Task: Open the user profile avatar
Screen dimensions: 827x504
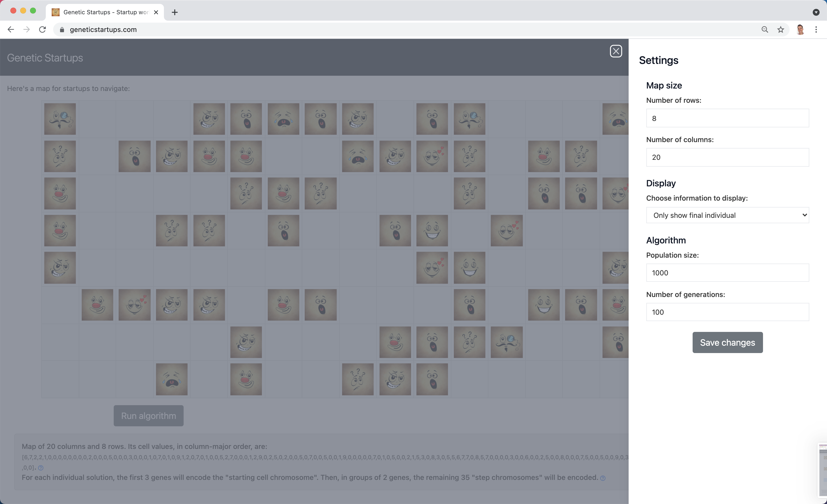Action: coord(800,30)
